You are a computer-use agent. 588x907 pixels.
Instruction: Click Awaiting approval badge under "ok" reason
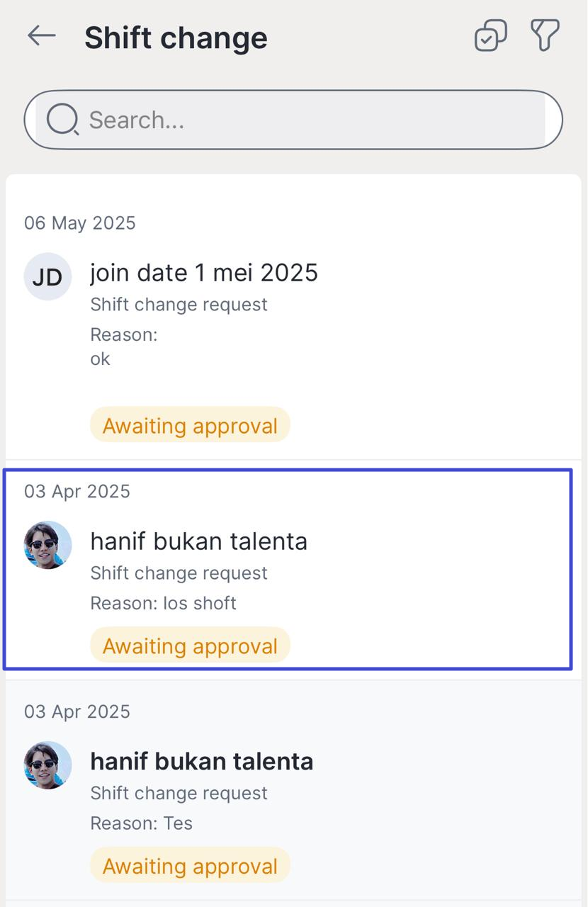(x=190, y=425)
